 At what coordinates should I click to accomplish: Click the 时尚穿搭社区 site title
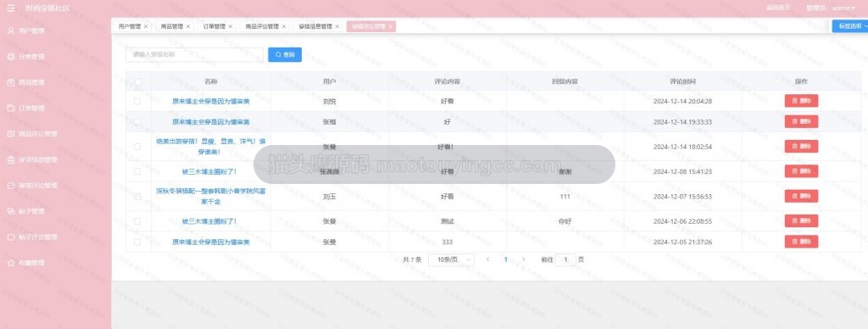(x=47, y=8)
